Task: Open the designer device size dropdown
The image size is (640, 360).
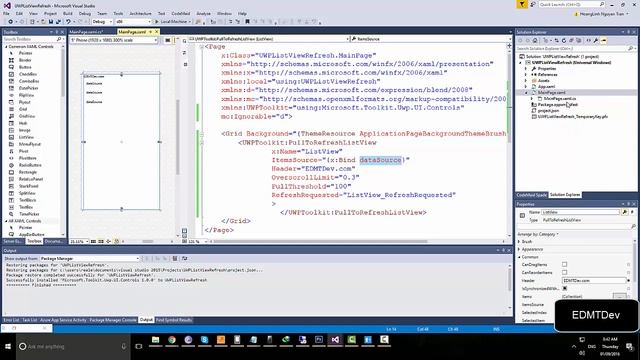Action: (x=114, y=40)
